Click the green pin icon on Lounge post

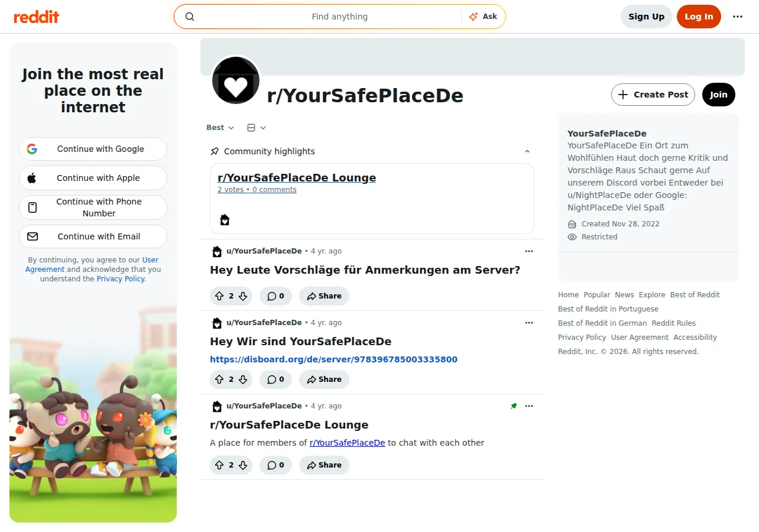pos(514,406)
